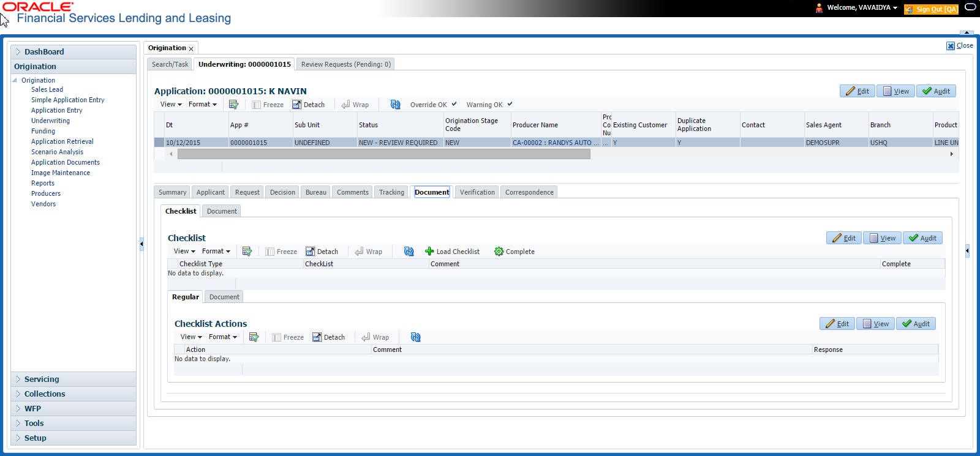Open the Checklist Actions Format dropdown
Image resolution: width=980 pixels, height=456 pixels.
point(223,337)
